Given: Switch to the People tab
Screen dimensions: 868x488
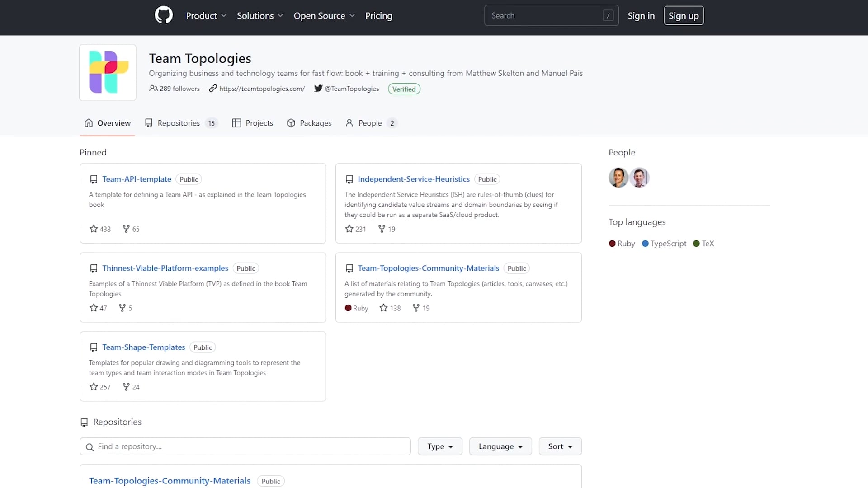Looking at the screenshot, I should point(372,123).
